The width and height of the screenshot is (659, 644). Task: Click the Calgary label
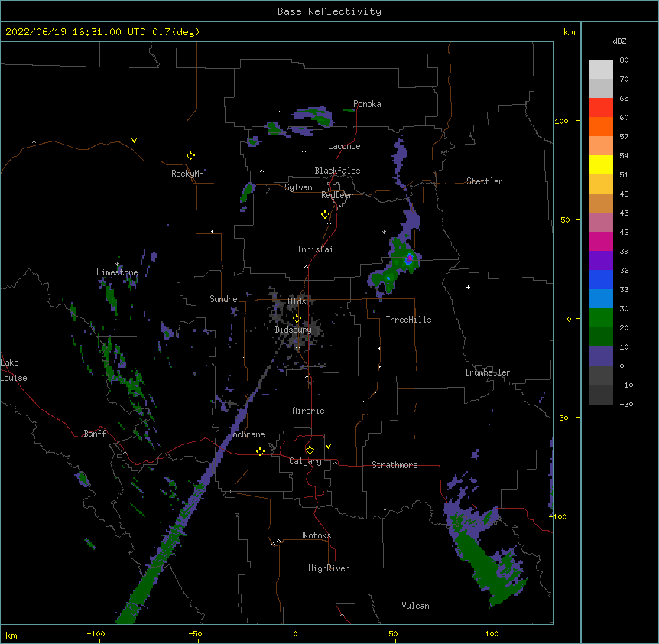(305, 461)
